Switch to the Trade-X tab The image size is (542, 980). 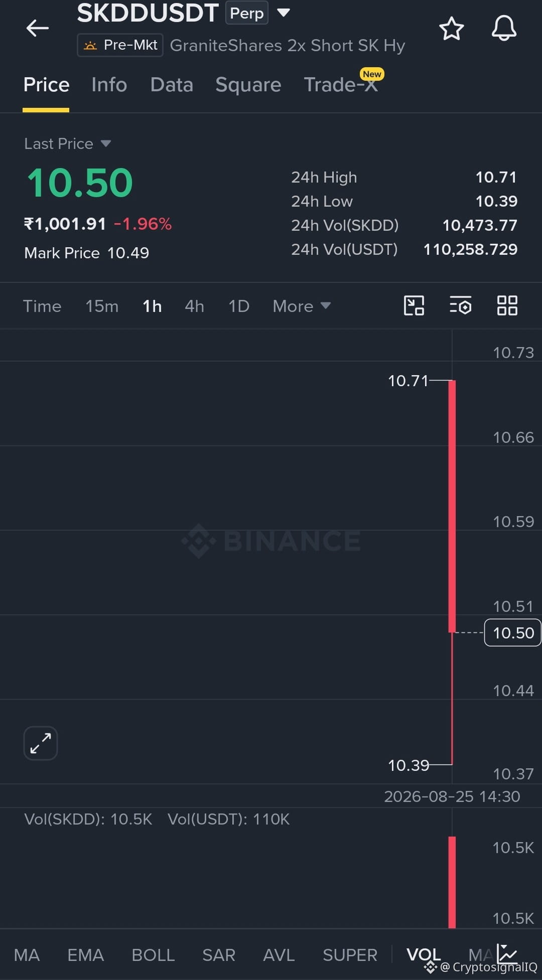[341, 85]
